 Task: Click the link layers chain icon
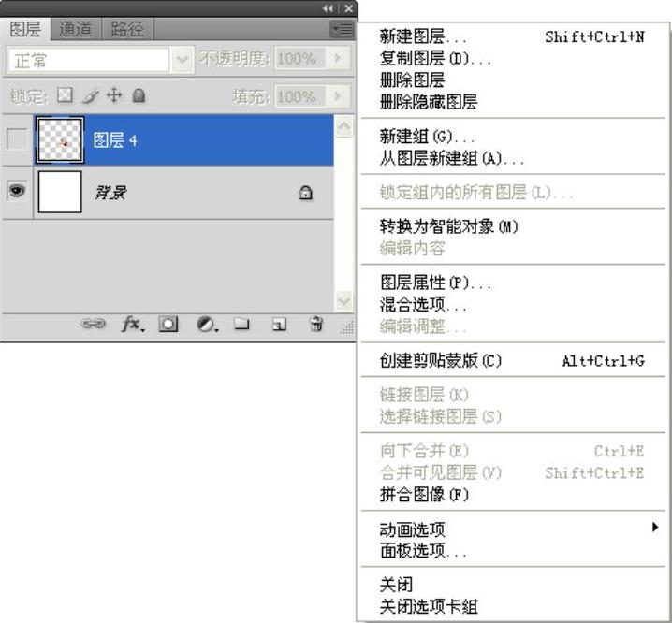coord(93,324)
